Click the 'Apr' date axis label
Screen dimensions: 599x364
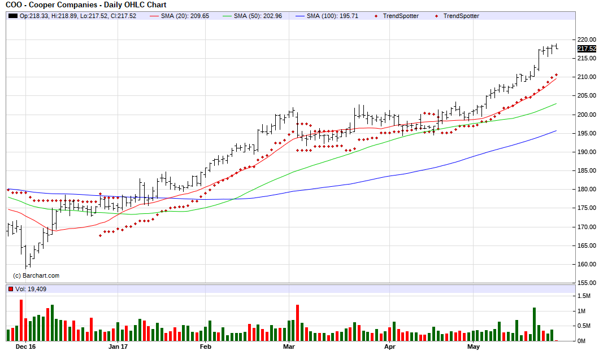(x=390, y=347)
